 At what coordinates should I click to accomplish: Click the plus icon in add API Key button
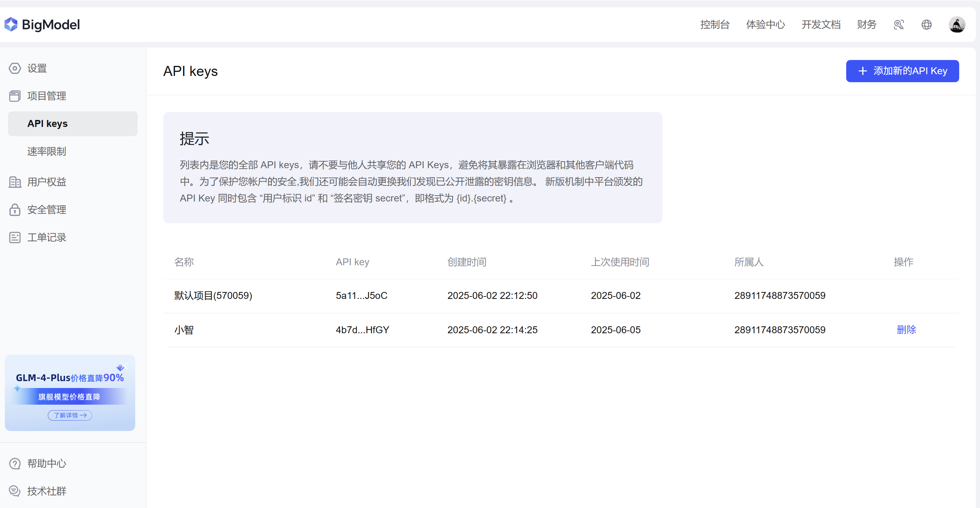(863, 71)
